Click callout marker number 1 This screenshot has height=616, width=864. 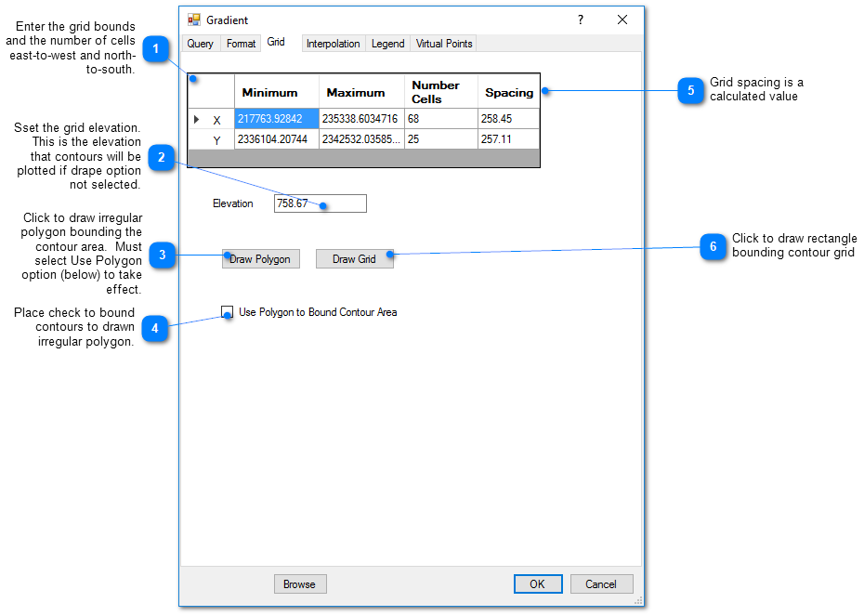point(156,49)
